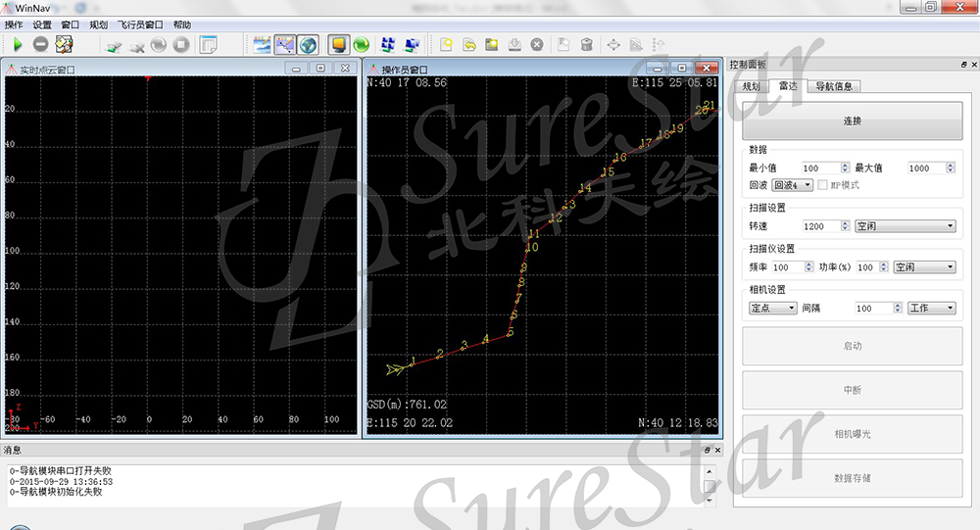Screen dimensions: 980x530
Task: Click the gray disconnect device icon
Action: 137,46
